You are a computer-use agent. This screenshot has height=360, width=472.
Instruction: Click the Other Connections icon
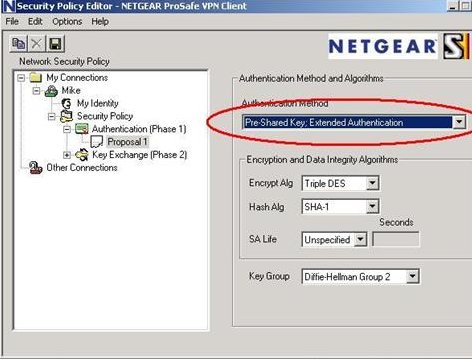point(35,168)
